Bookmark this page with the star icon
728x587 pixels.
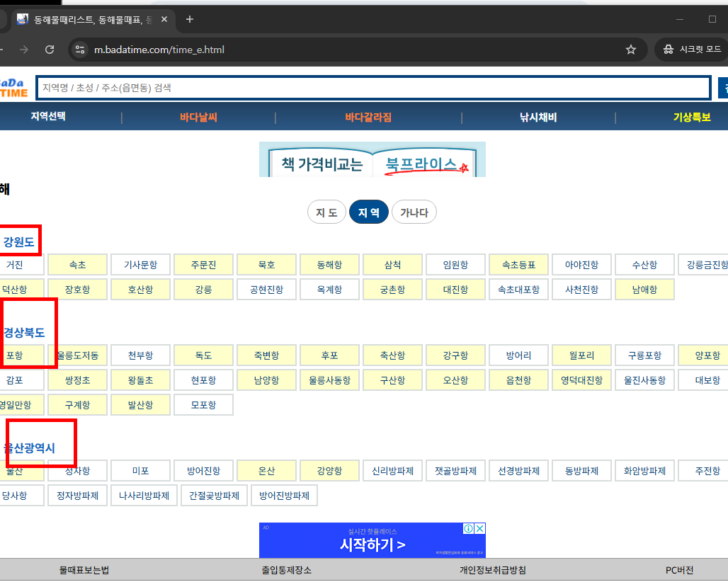pos(630,50)
